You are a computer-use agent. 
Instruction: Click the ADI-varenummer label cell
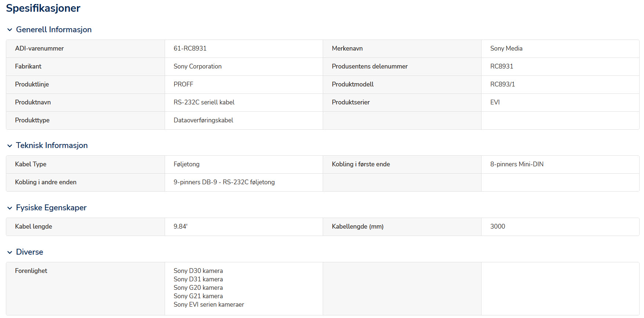click(x=85, y=49)
